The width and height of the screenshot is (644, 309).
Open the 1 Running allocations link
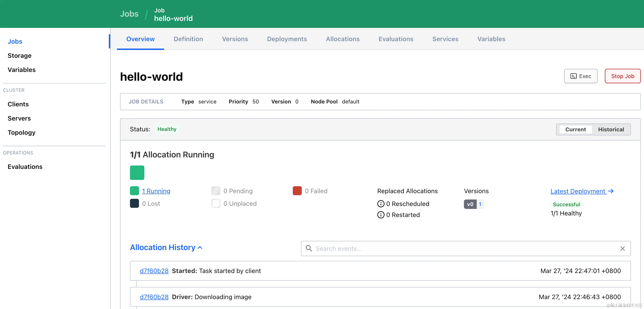click(x=156, y=191)
